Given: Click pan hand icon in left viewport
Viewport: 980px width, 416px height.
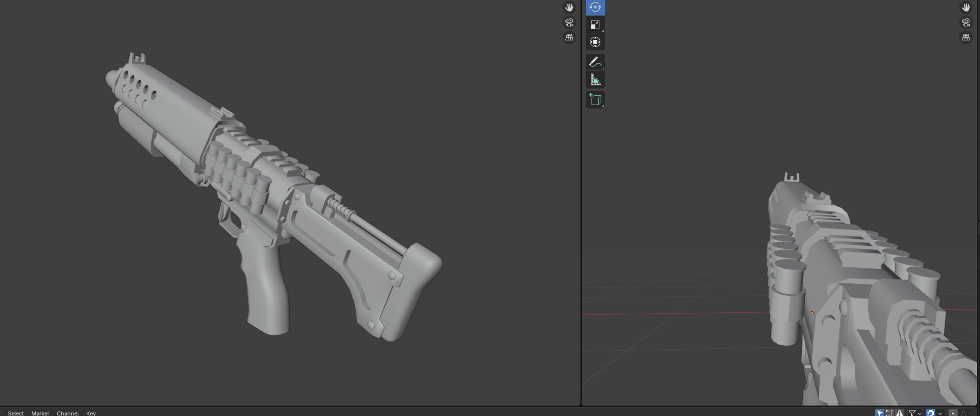Looking at the screenshot, I should (x=569, y=7).
